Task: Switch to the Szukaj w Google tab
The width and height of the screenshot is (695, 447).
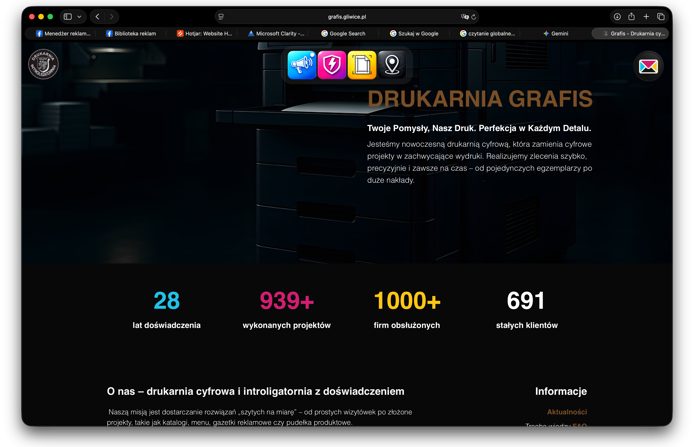Action: 416,34
